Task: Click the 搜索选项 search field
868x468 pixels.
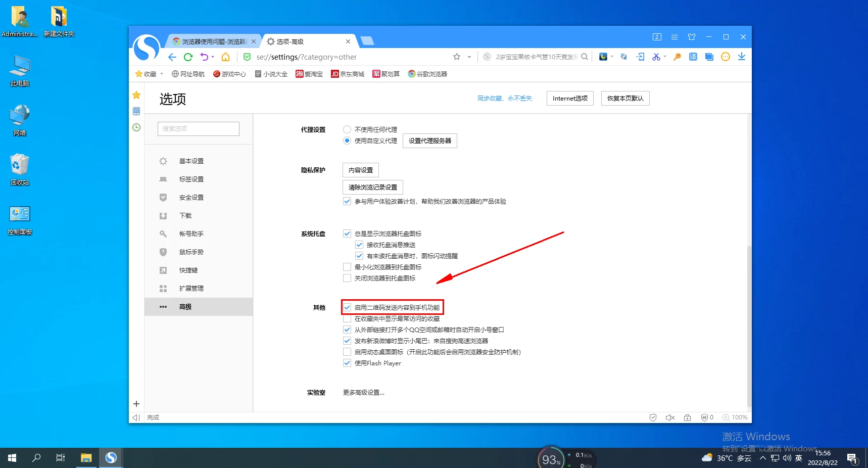Action: pyautogui.click(x=199, y=129)
